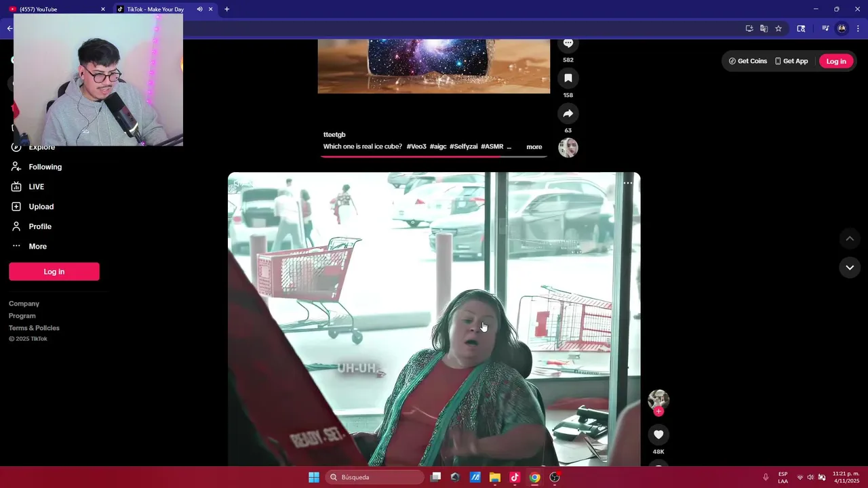Open the clock showing 11:21 p. m.

pyautogui.click(x=846, y=477)
